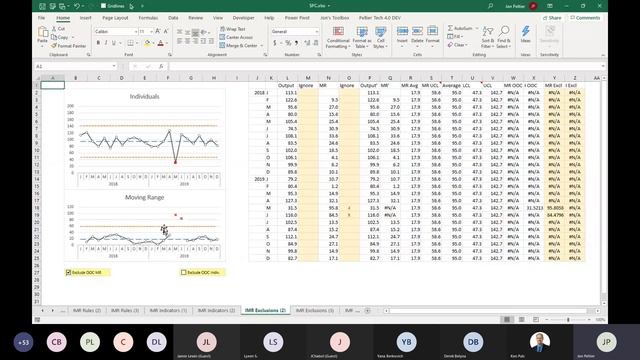Open Conditional Formatting
The image size is (640, 360).
[338, 38]
